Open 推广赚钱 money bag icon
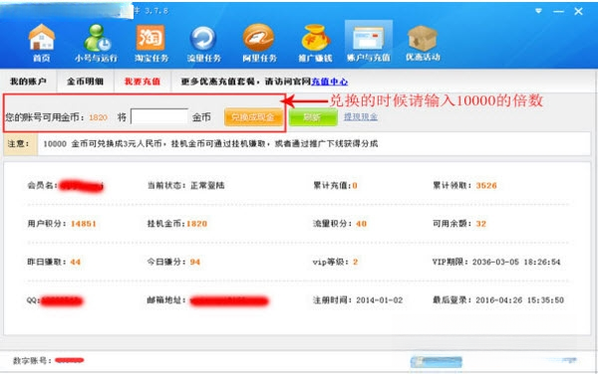The width and height of the screenshot is (598, 374). (x=315, y=43)
